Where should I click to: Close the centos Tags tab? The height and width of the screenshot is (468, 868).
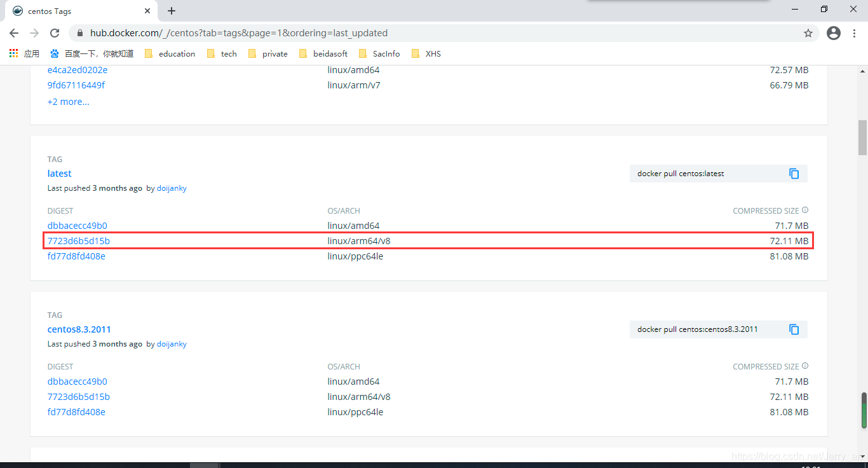[147, 11]
